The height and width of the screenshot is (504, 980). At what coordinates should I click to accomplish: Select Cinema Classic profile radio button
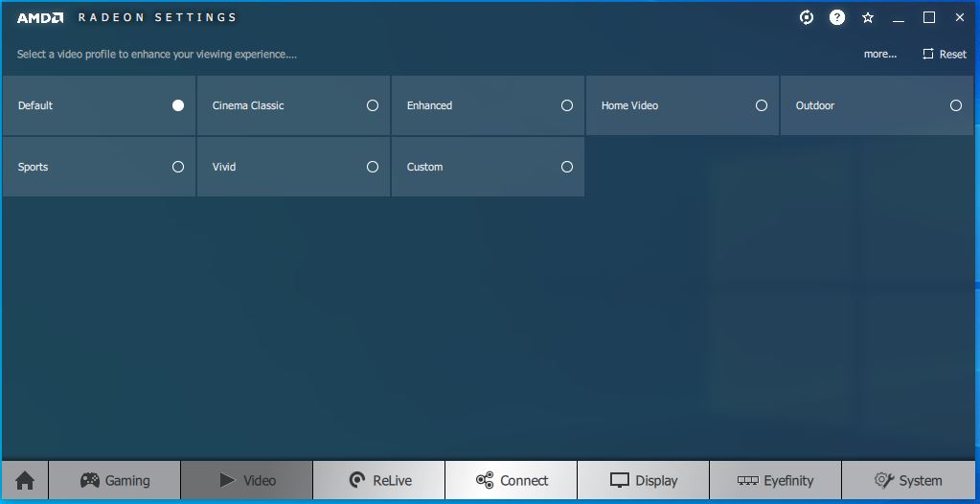click(x=373, y=105)
